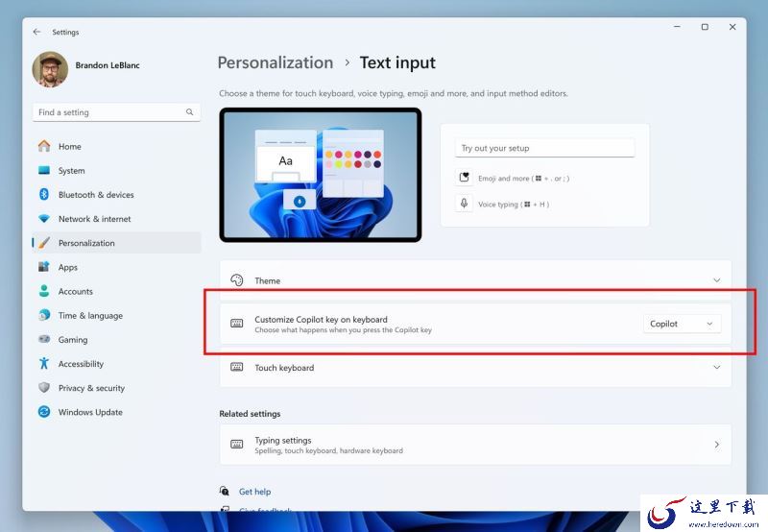The height and width of the screenshot is (532, 768).
Task: Click keyboard icon beside Customize Copilot key
Action: tap(236, 324)
